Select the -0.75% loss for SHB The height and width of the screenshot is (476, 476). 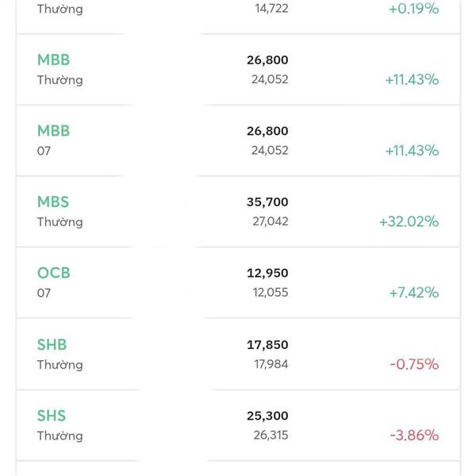[414, 364]
